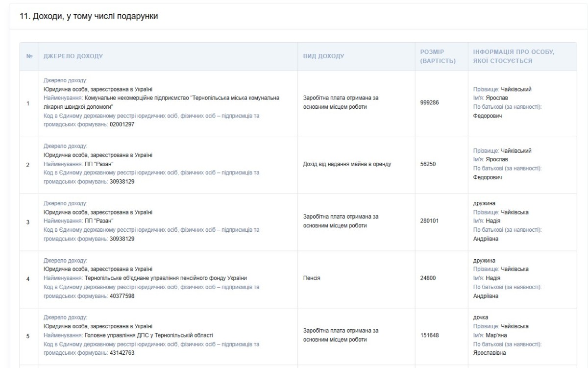
Task: Click row number 4 cell
Action: pyautogui.click(x=28, y=278)
